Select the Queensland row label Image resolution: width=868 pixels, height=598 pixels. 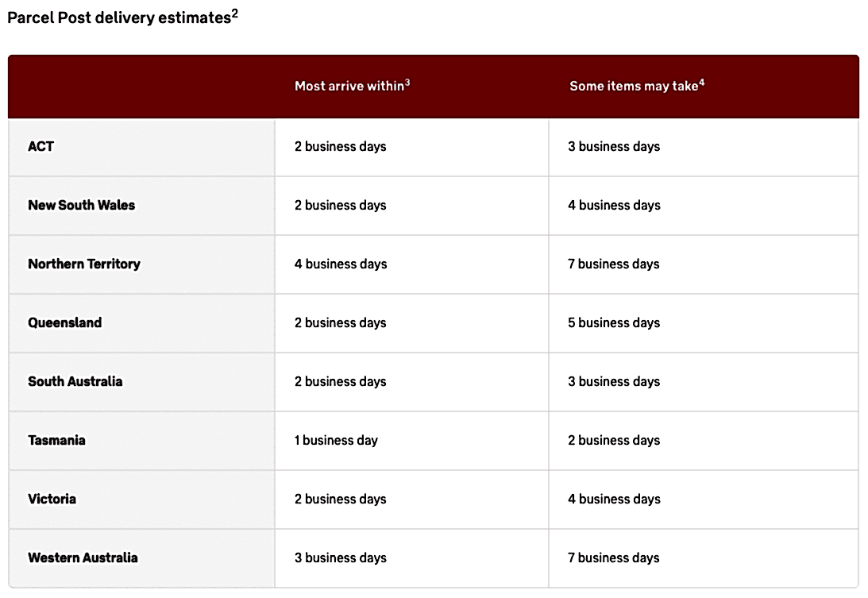pyautogui.click(x=65, y=322)
